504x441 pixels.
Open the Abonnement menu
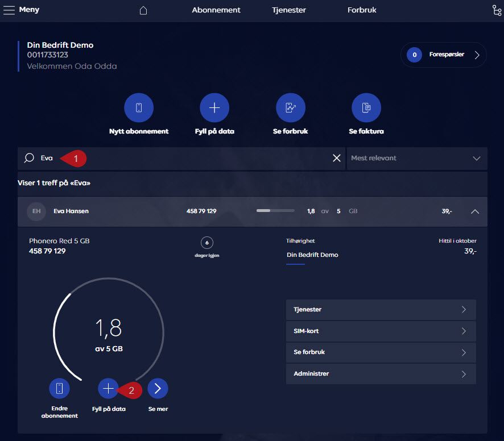point(216,10)
